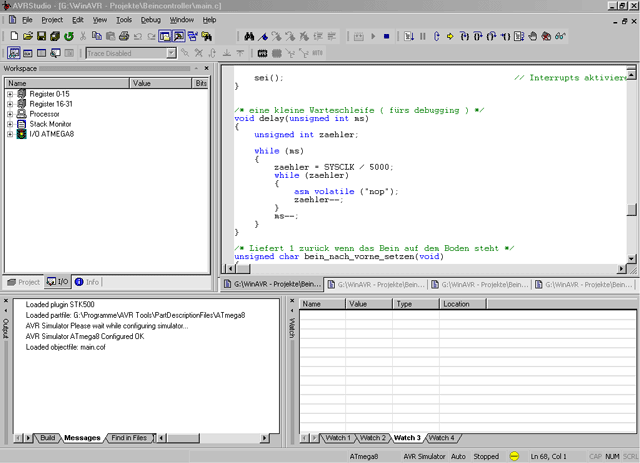Open Quickwatch with the glasses icon

[560, 37]
